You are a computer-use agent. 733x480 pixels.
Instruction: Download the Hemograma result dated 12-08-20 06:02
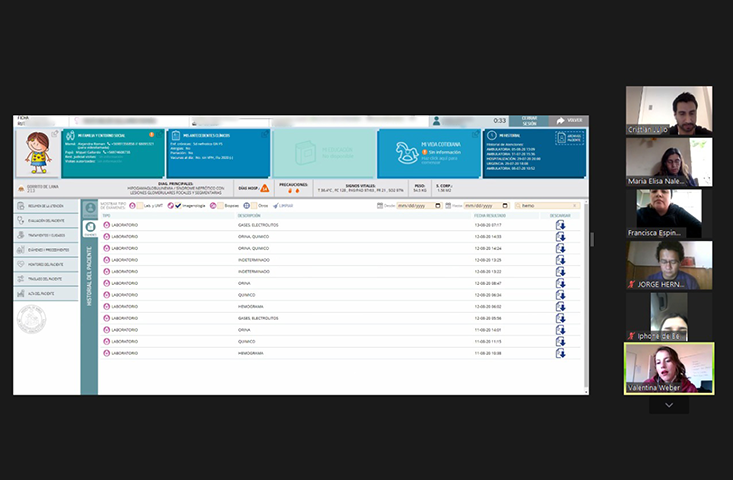561,307
